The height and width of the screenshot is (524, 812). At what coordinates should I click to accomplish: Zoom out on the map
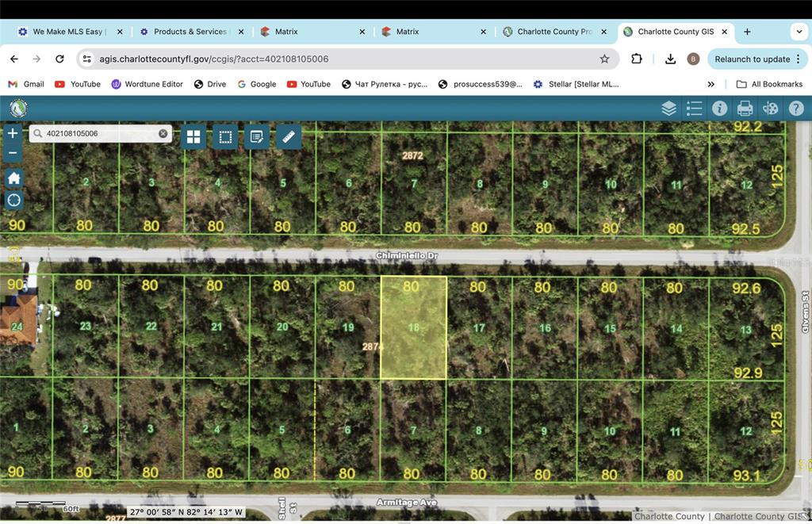coord(13,152)
